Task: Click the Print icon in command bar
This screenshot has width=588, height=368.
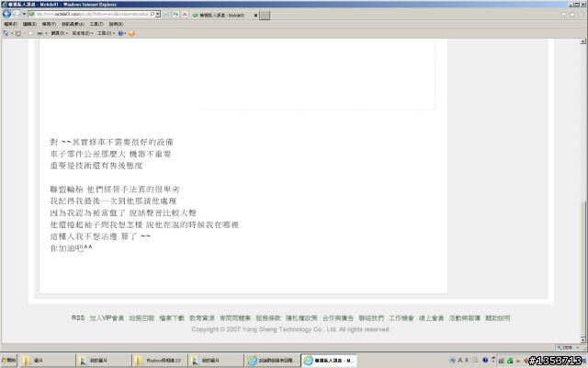Action: (40, 33)
